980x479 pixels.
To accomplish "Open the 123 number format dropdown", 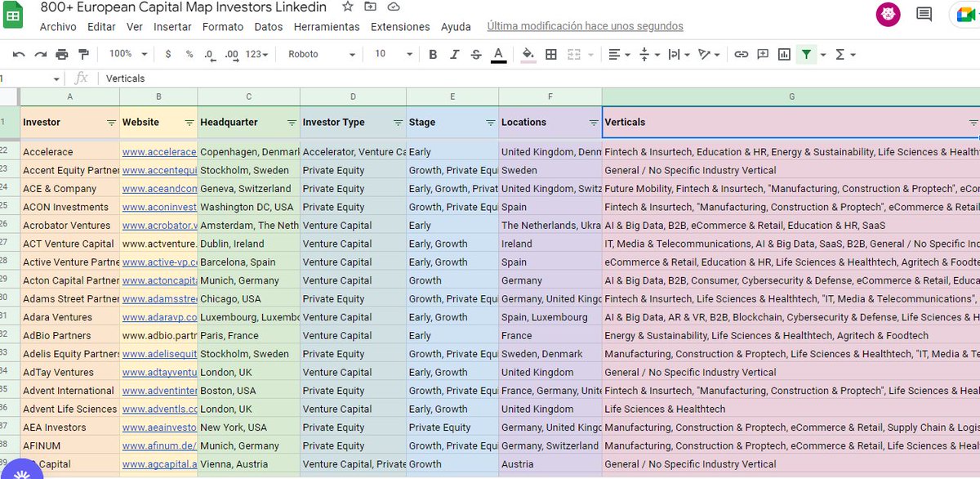I will click(x=257, y=55).
